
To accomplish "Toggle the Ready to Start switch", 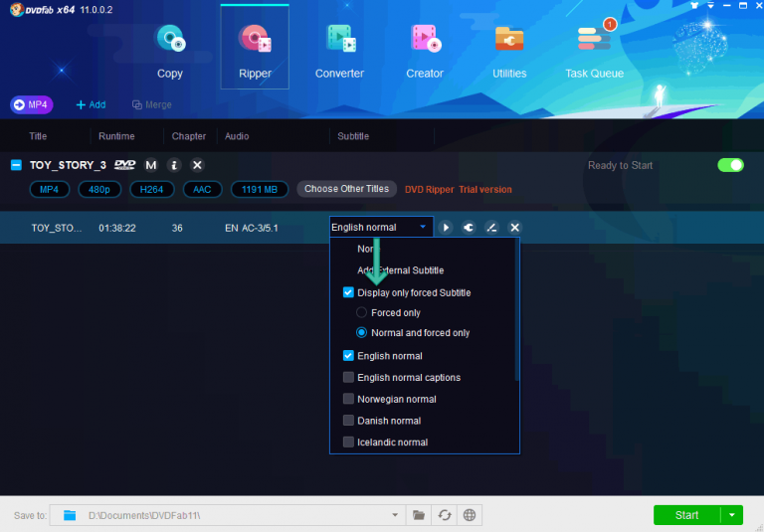I will tap(730, 165).
